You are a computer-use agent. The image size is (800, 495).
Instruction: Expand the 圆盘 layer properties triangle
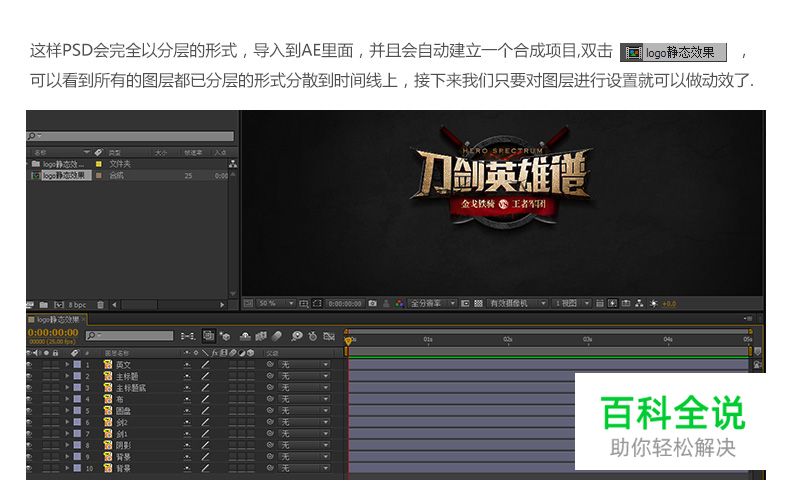click(x=67, y=410)
